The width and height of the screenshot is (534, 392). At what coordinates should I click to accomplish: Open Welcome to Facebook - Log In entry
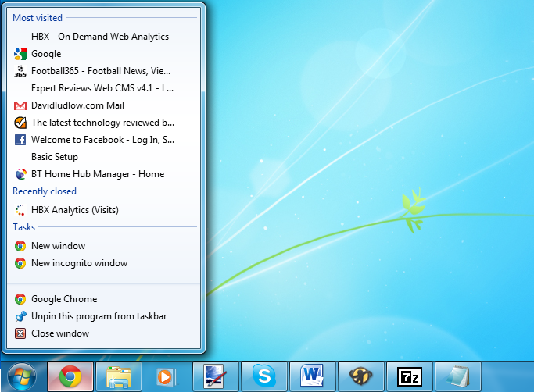coord(103,140)
